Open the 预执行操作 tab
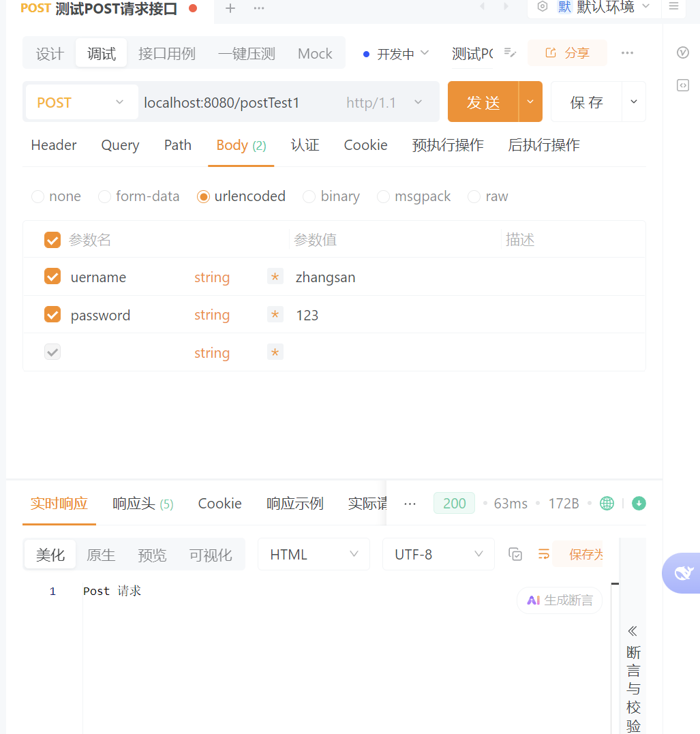700x734 pixels. [x=448, y=145]
